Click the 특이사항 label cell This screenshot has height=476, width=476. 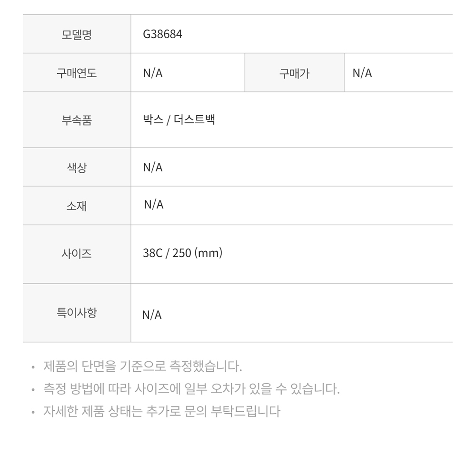click(x=77, y=313)
